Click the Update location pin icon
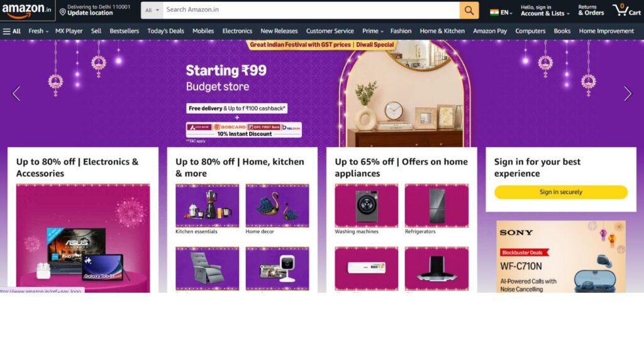 click(62, 13)
